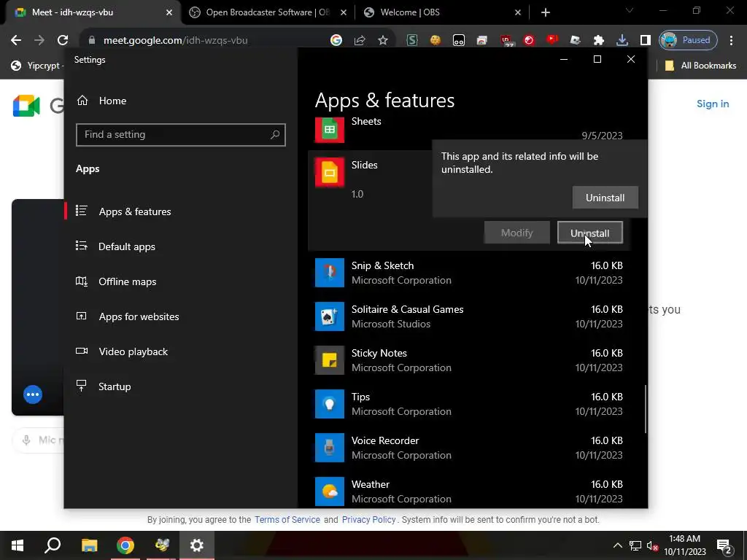Click the Weather app icon
This screenshot has width=747, height=560.
(x=329, y=491)
